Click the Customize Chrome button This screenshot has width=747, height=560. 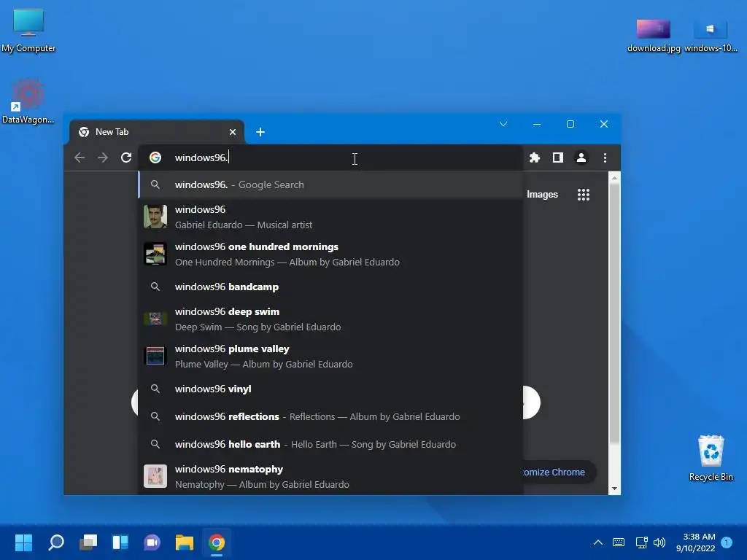click(x=560, y=472)
